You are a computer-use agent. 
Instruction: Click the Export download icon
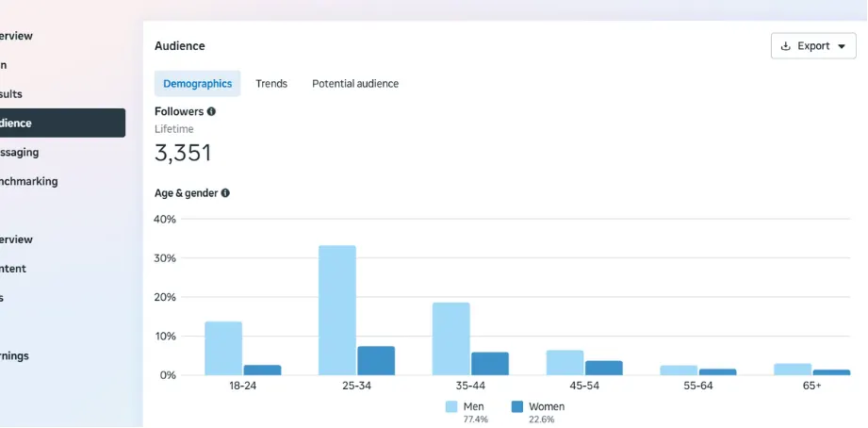pos(785,46)
